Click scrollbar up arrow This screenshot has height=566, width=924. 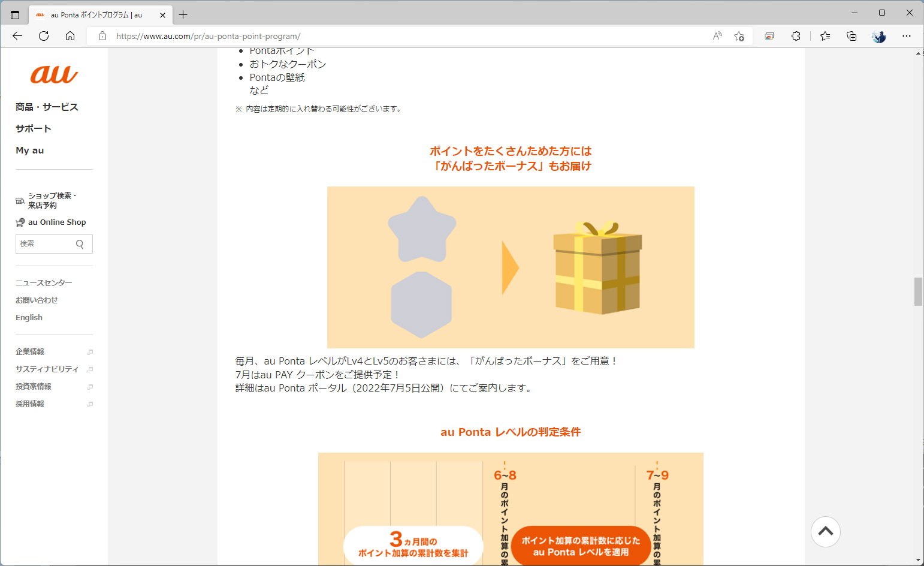918,53
